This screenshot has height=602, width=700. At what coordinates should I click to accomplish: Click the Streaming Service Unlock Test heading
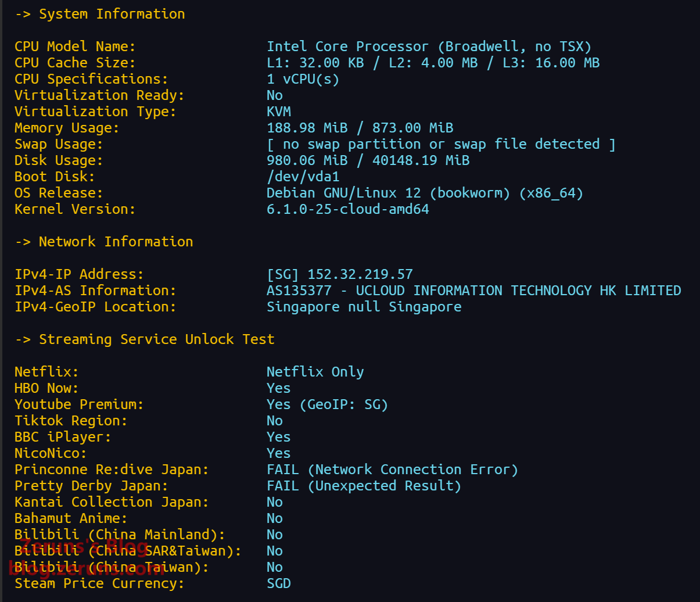click(x=156, y=339)
